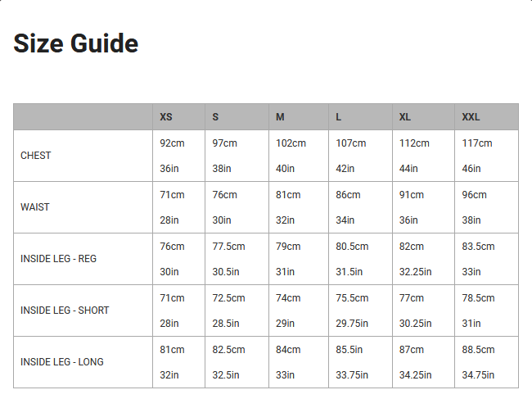Click the WAIST row label
This screenshot has height=408, width=532.
tap(35, 207)
